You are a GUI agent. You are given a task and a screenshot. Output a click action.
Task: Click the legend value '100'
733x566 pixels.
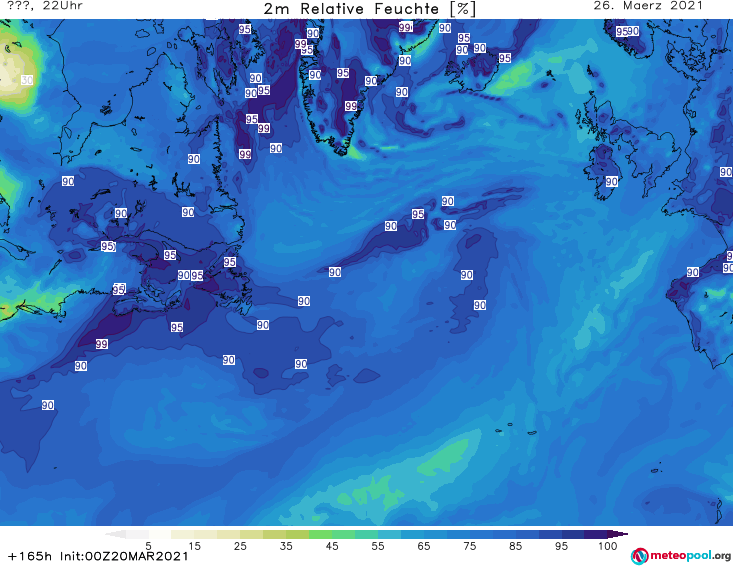click(x=608, y=546)
